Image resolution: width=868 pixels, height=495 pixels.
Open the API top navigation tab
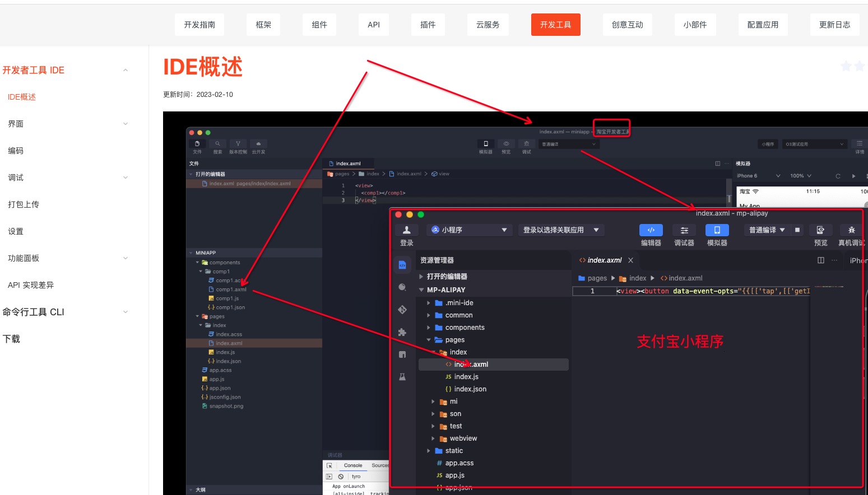click(x=374, y=25)
